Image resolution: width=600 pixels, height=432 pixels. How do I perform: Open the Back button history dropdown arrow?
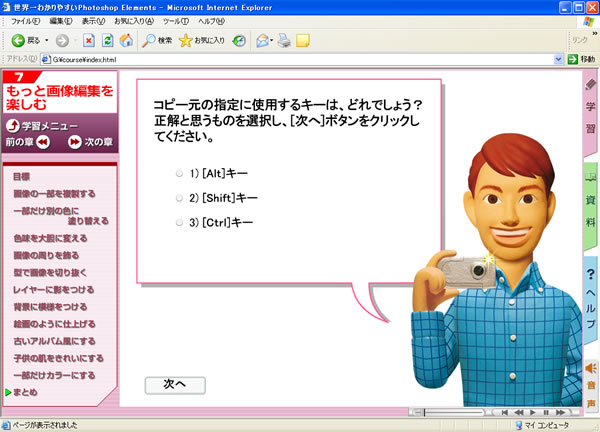(47, 41)
